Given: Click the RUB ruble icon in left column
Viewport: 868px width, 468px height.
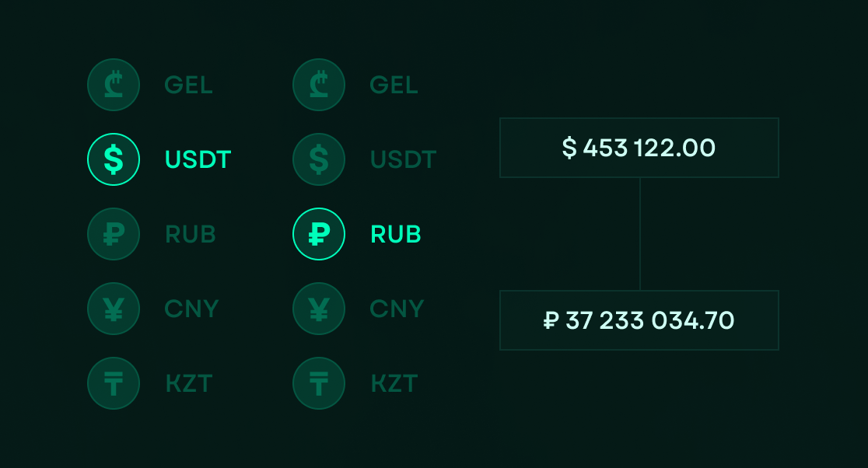Looking at the screenshot, I should point(114,234).
